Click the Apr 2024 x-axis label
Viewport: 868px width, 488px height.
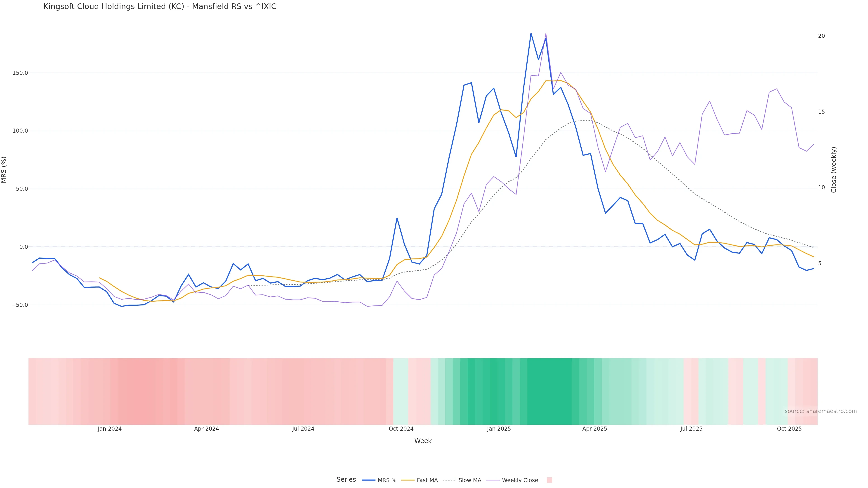[x=206, y=429]
